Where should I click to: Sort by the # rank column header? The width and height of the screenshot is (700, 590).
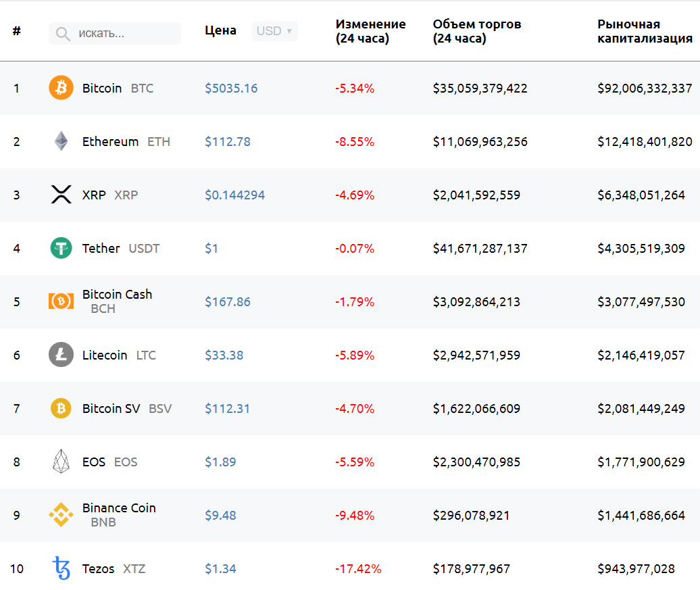pyautogui.click(x=17, y=31)
